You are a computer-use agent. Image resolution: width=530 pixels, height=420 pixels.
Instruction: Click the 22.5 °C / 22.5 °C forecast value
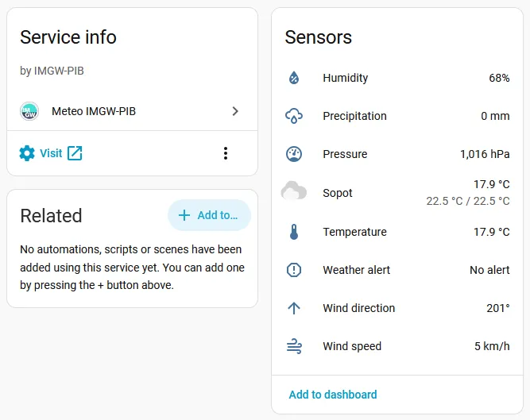coord(467,201)
